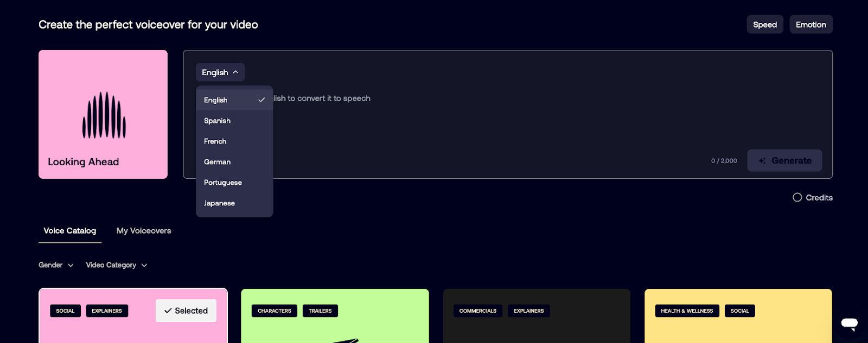This screenshot has width=868, height=343.
Task: Click the Generate button
Action: [784, 160]
